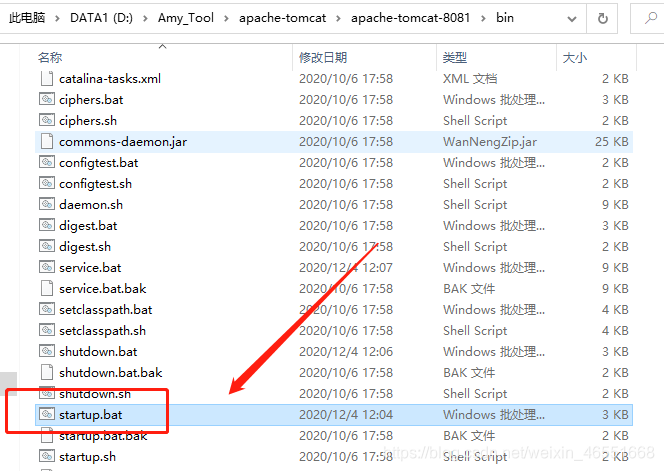664x471 pixels.
Task: Go to 此电脑 in breadcrumb
Action: 27,18
